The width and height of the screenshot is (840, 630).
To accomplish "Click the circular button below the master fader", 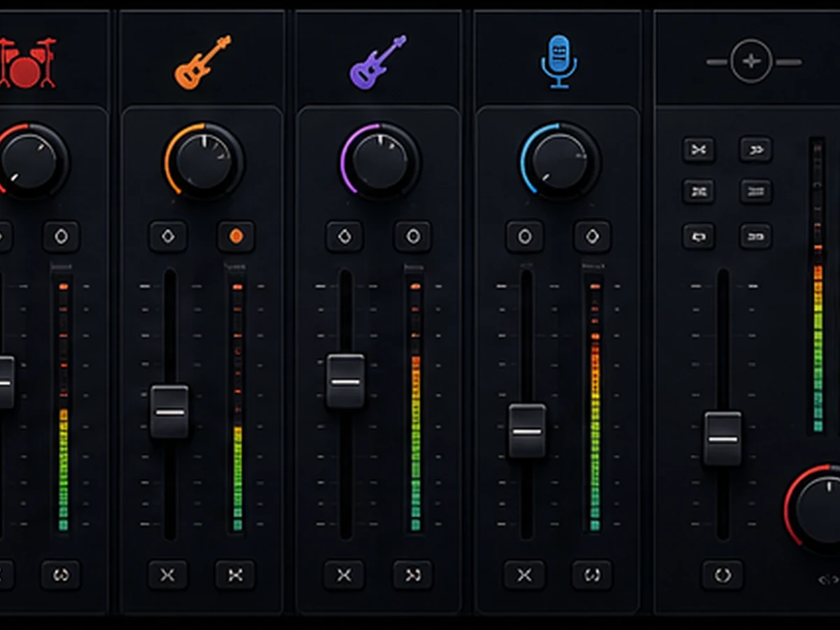I will tap(722, 575).
